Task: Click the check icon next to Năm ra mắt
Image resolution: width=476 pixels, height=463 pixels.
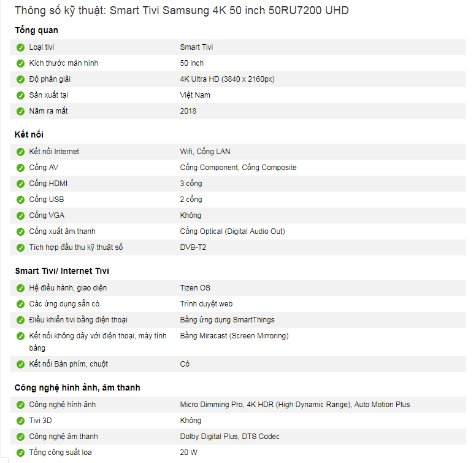Action: pyautogui.click(x=21, y=111)
